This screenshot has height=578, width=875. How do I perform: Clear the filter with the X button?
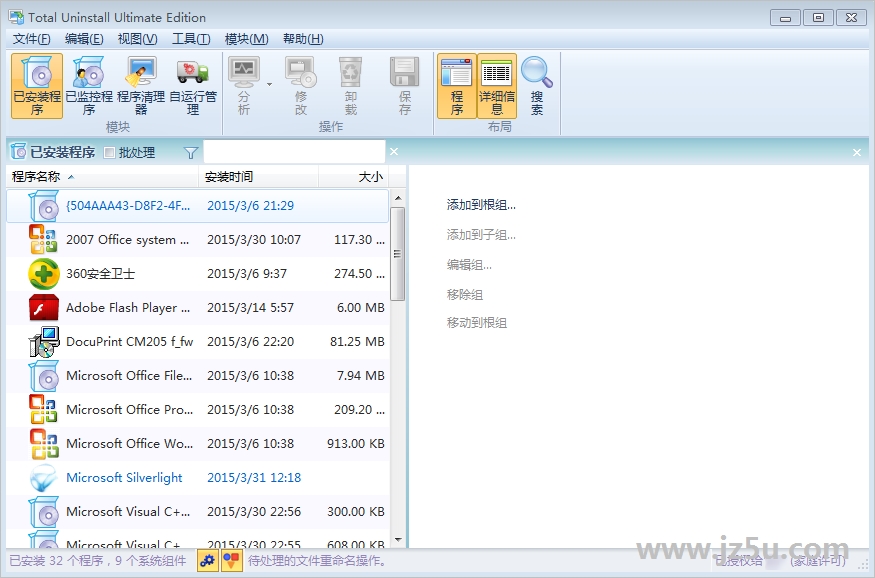pyautogui.click(x=394, y=152)
